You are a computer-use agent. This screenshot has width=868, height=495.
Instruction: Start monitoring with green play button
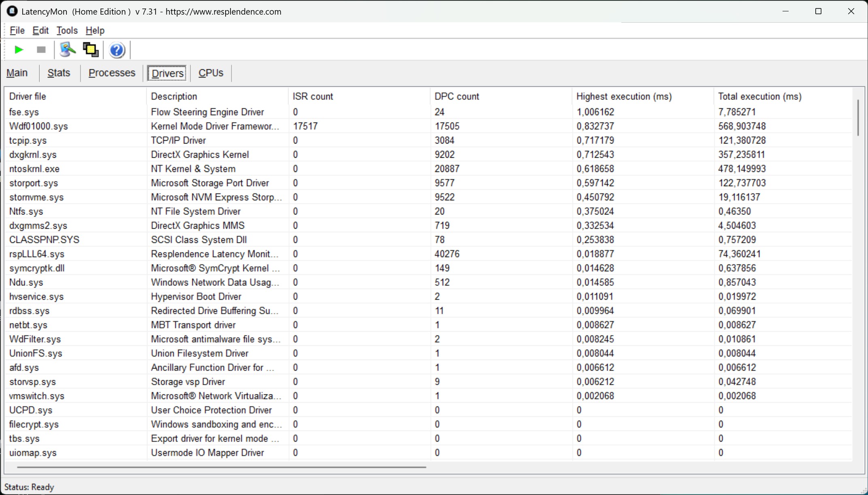pyautogui.click(x=18, y=50)
